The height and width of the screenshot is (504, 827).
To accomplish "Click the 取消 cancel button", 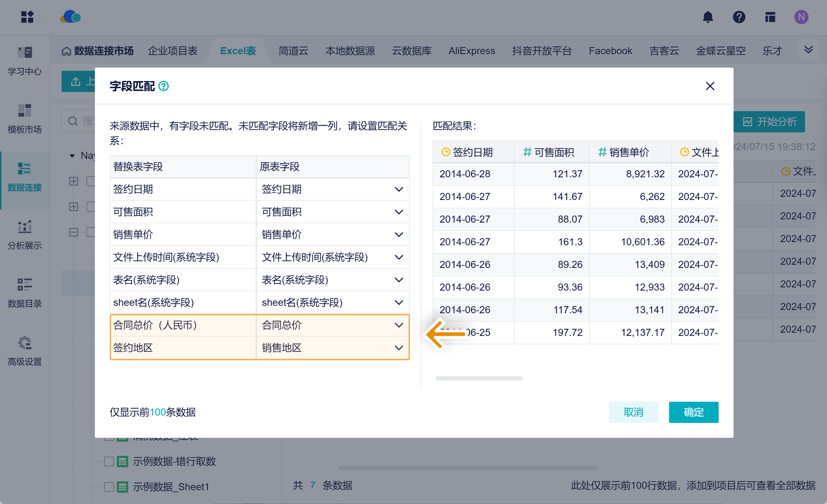I will (x=633, y=412).
